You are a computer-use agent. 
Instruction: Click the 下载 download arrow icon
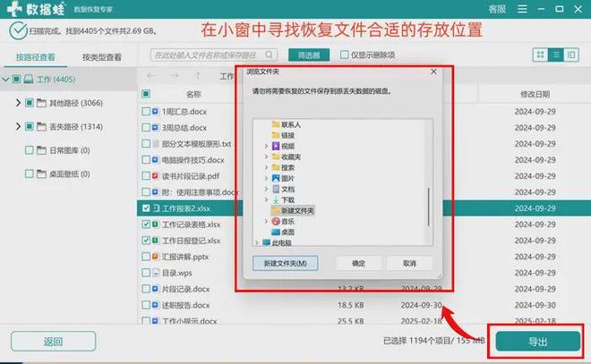tap(276, 199)
